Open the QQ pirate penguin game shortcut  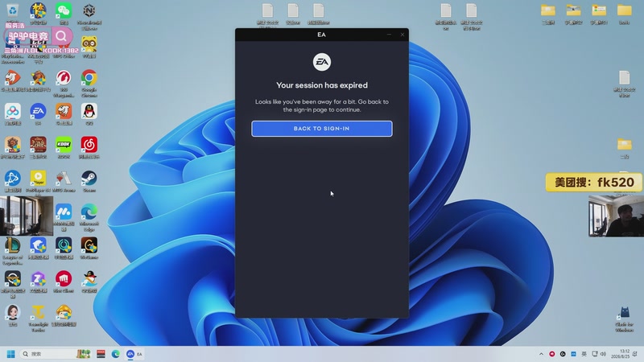(x=89, y=278)
